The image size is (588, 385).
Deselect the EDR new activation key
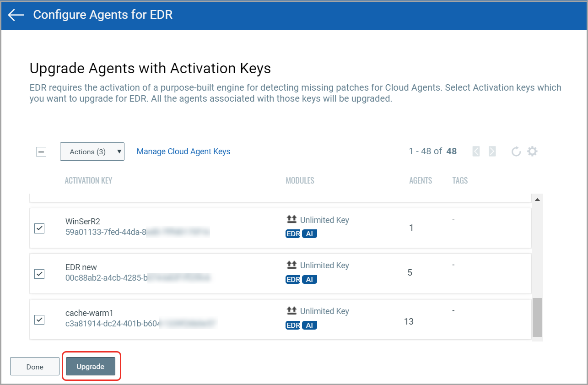pyautogui.click(x=39, y=274)
